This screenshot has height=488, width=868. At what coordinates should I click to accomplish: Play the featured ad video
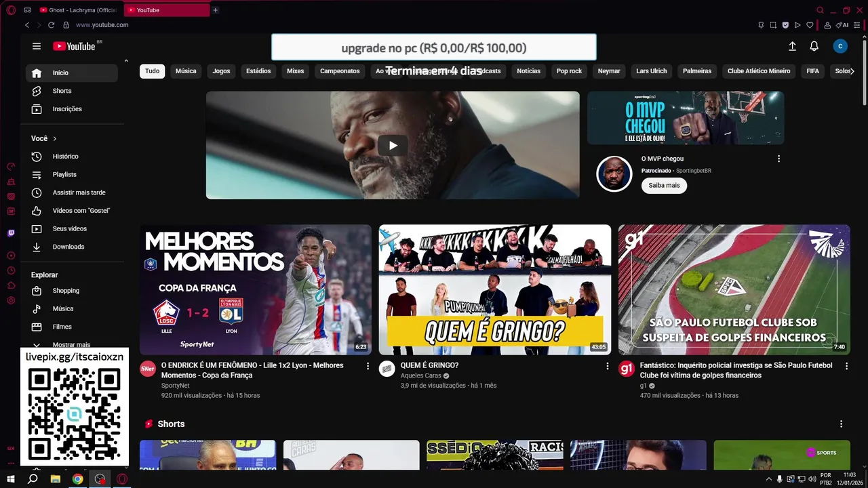click(x=393, y=145)
